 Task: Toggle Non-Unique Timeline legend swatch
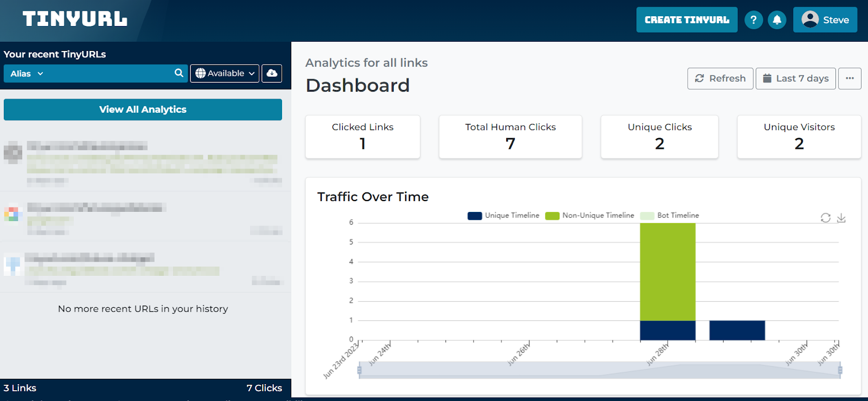(552, 216)
